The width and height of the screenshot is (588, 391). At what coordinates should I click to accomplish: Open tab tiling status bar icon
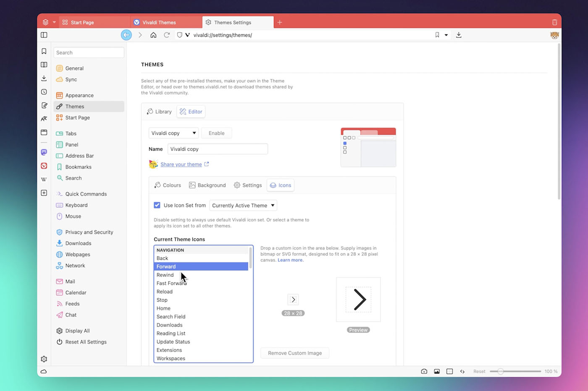449,372
